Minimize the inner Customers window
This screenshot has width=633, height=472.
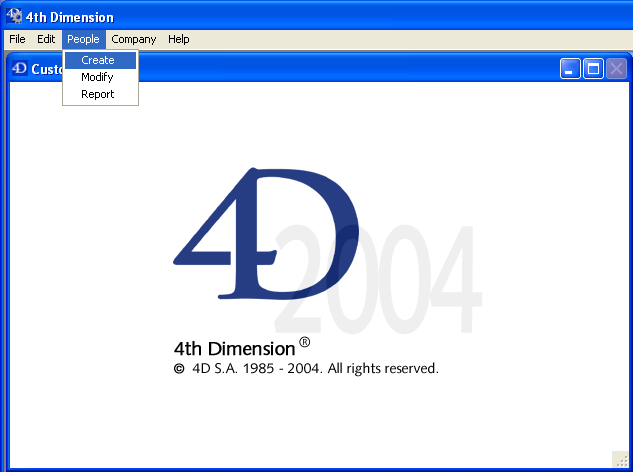[x=570, y=69]
